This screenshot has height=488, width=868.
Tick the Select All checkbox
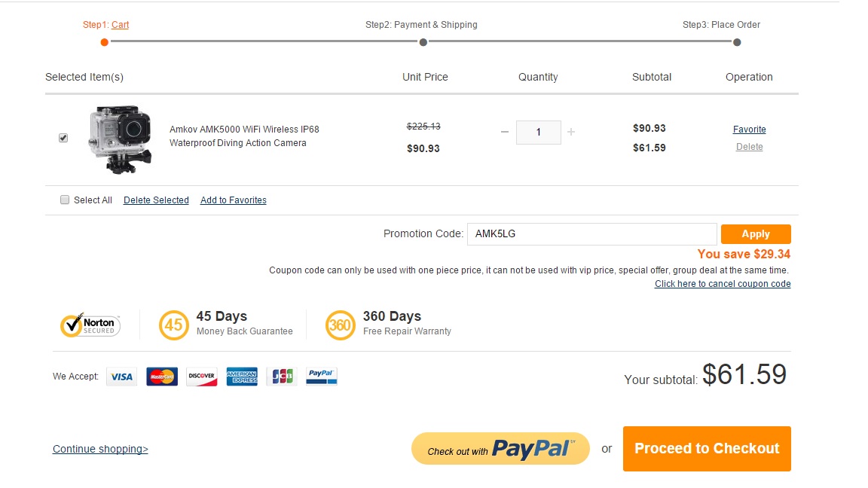tap(65, 200)
